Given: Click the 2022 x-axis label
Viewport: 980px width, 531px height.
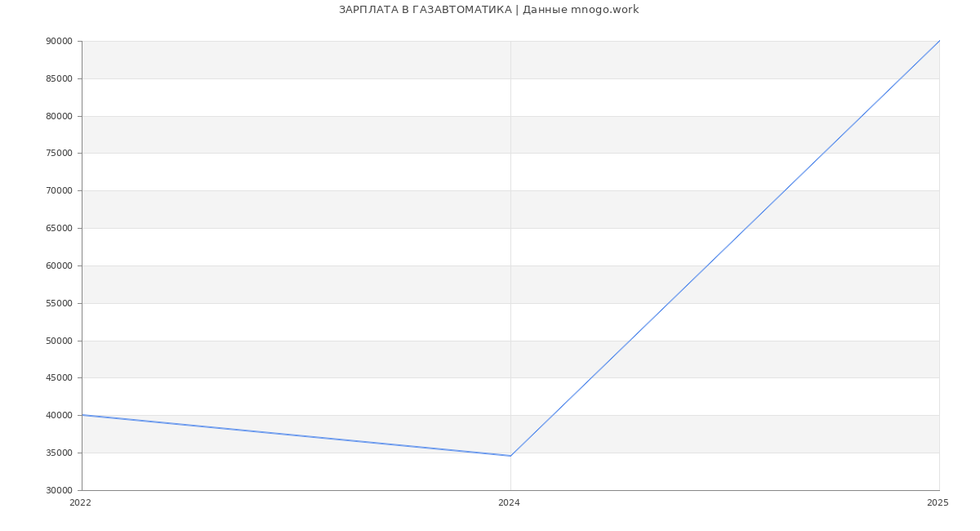Looking at the screenshot, I should (x=80, y=503).
